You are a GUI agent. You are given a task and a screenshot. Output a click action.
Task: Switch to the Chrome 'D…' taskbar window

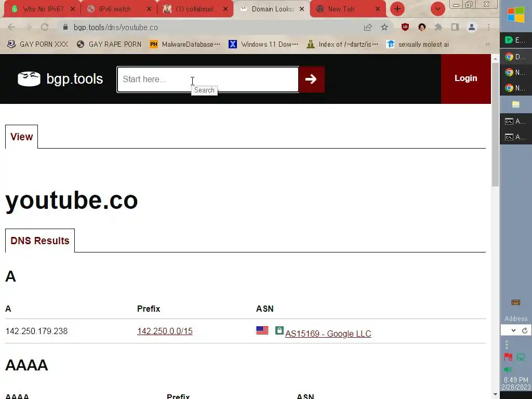click(x=516, y=57)
